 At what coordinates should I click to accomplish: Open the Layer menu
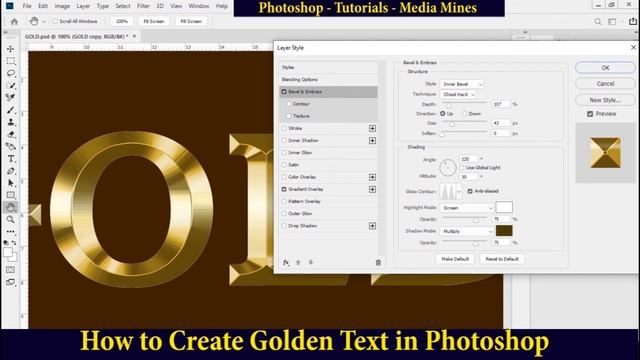click(x=83, y=6)
